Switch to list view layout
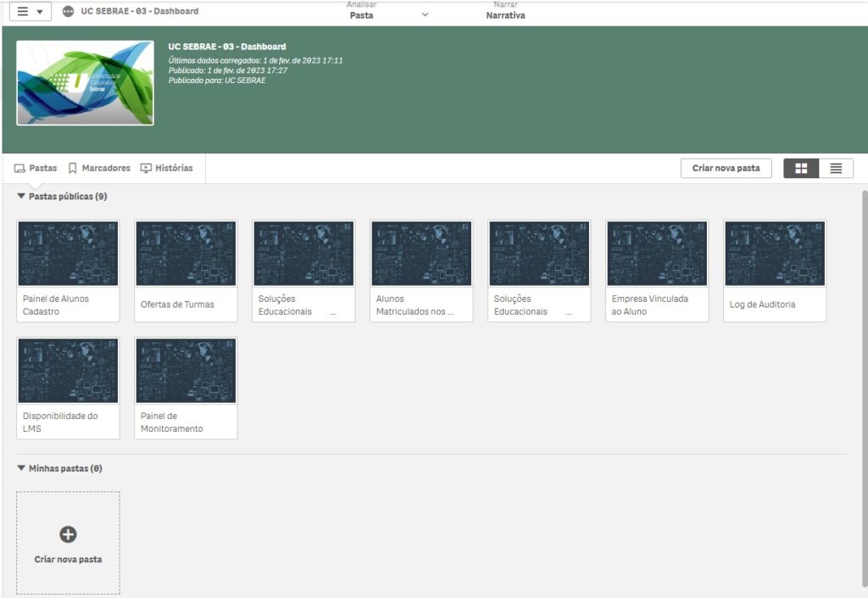The width and height of the screenshot is (868, 598). pyautogui.click(x=836, y=168)
